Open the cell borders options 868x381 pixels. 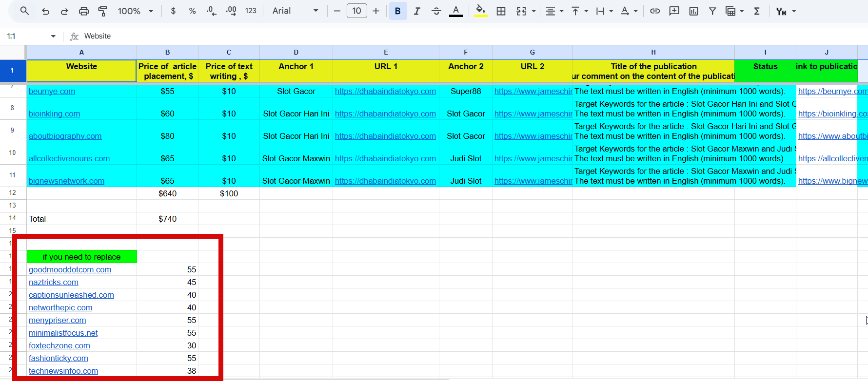point(501,11)
